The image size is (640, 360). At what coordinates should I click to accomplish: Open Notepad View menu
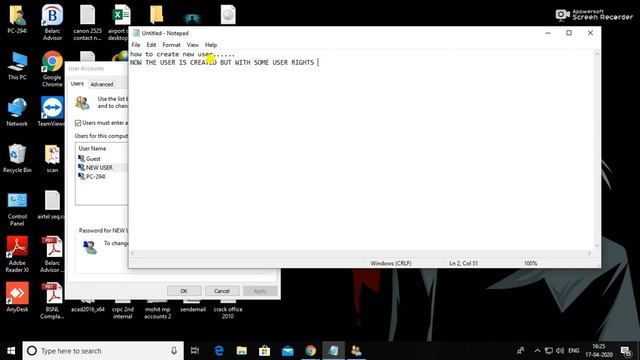point(193,45)
